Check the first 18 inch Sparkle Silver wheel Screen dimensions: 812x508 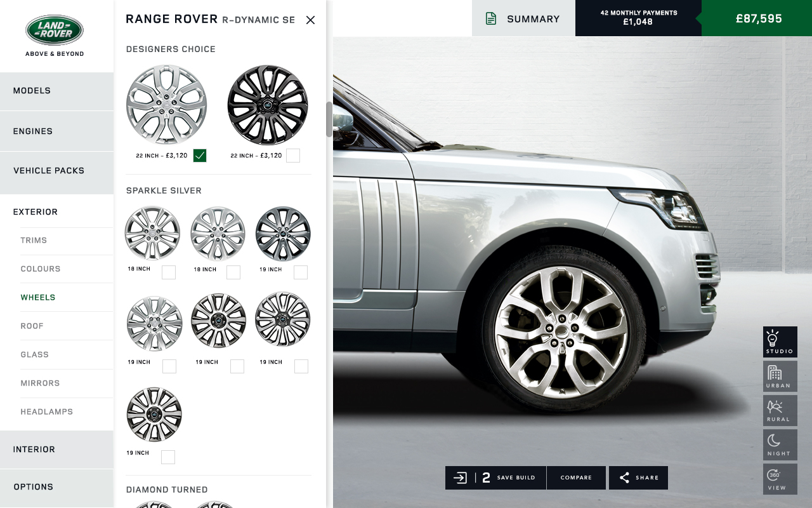[x=169, y=272]
